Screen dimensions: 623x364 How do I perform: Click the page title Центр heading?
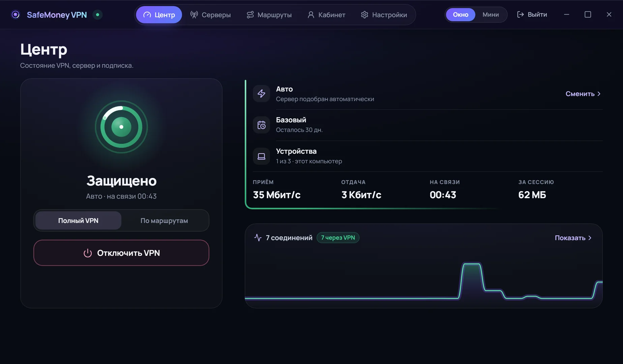[x=44, y=50]
